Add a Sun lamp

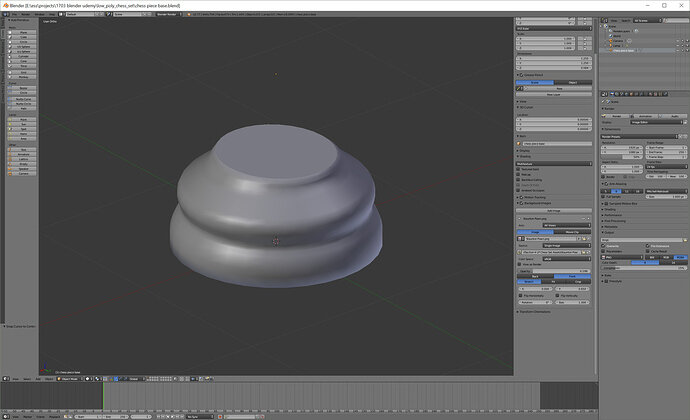pyautogui.click(x=23, y=126)
